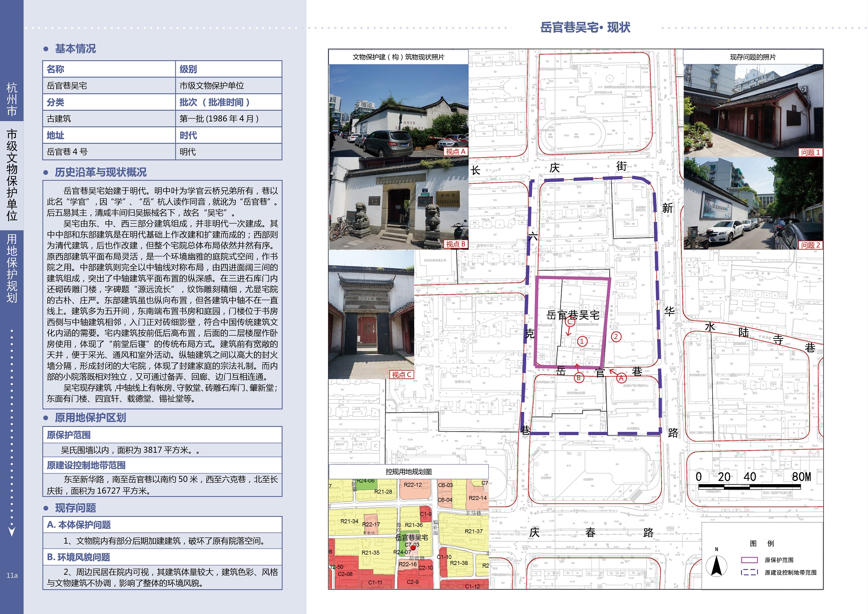
Task: Click the 时代 table header cell
Action: [229, 135]
